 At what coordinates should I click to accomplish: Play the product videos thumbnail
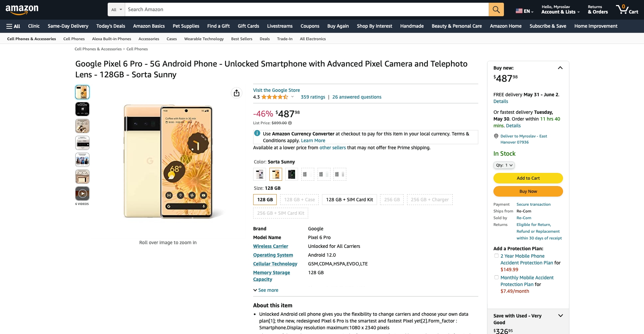82,194
